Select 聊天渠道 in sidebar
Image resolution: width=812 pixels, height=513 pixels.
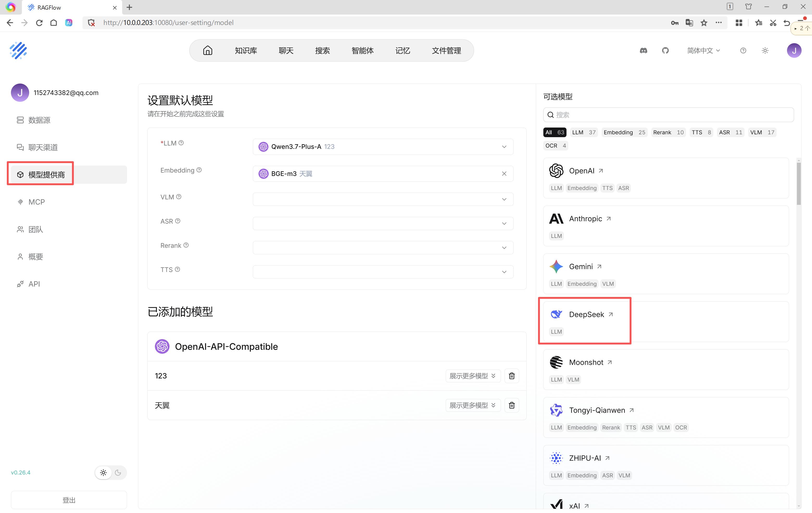(69, 147)
